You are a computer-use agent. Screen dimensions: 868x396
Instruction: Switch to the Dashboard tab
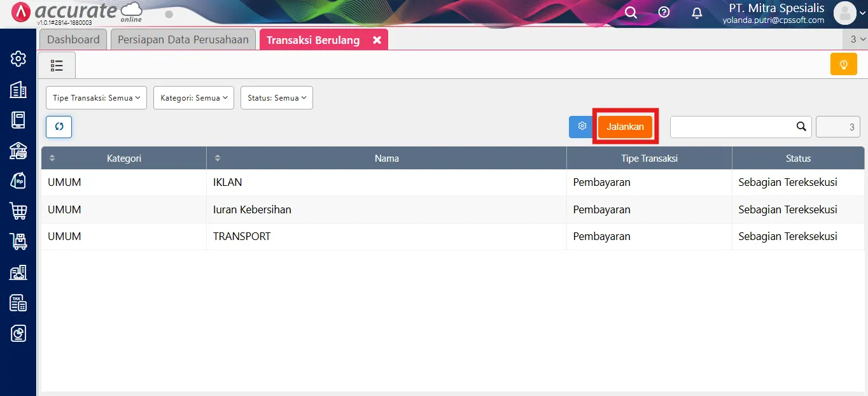pos(73,39)
